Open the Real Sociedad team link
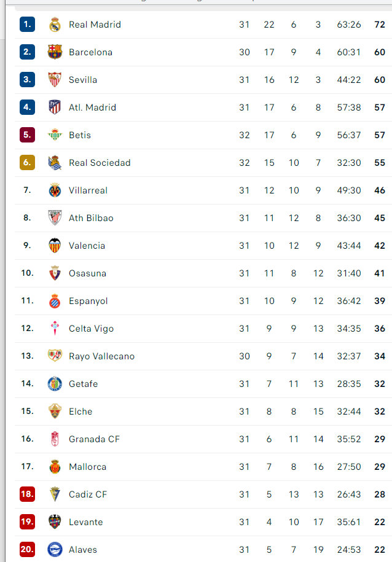The width and height of the screenshot is (392, 562). point(100,163)
